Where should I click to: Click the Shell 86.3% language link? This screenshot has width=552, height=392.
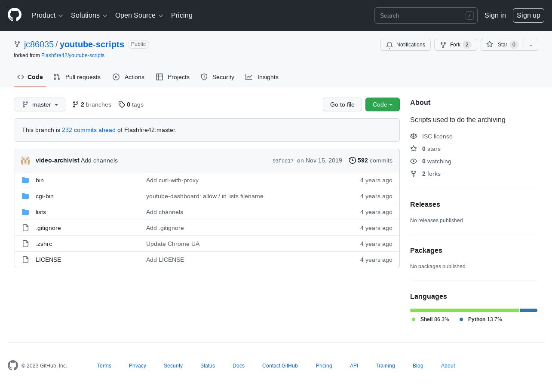click(x=430, y=319)
